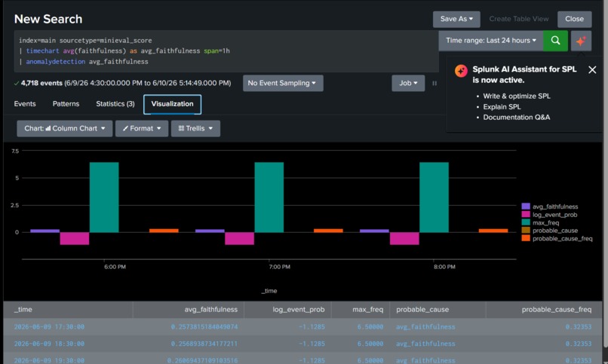
Task: Open No Event Sampling dropdown
Action: tap(283, 83)
